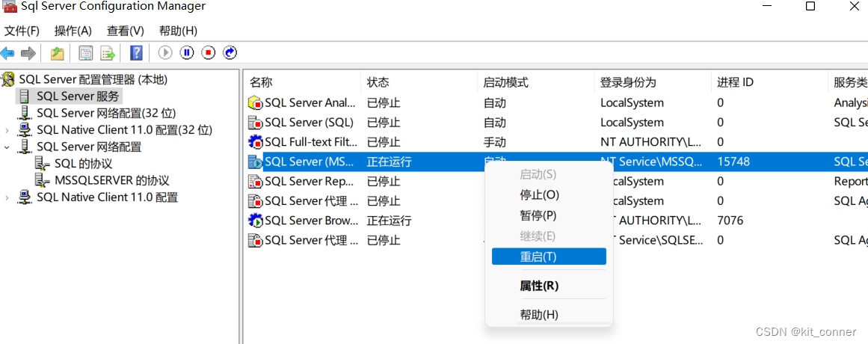Click the running SQL Server (MS...) service icon
Screen dimensions: 868x344
pyautogui.click(x=255, y=162)
